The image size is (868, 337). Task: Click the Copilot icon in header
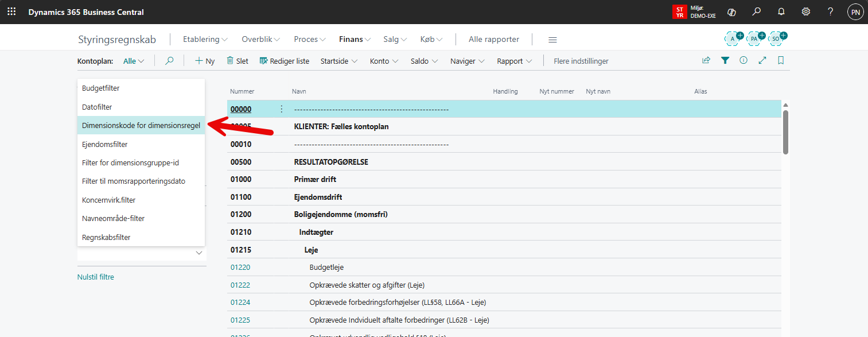[x=731, y=12]
